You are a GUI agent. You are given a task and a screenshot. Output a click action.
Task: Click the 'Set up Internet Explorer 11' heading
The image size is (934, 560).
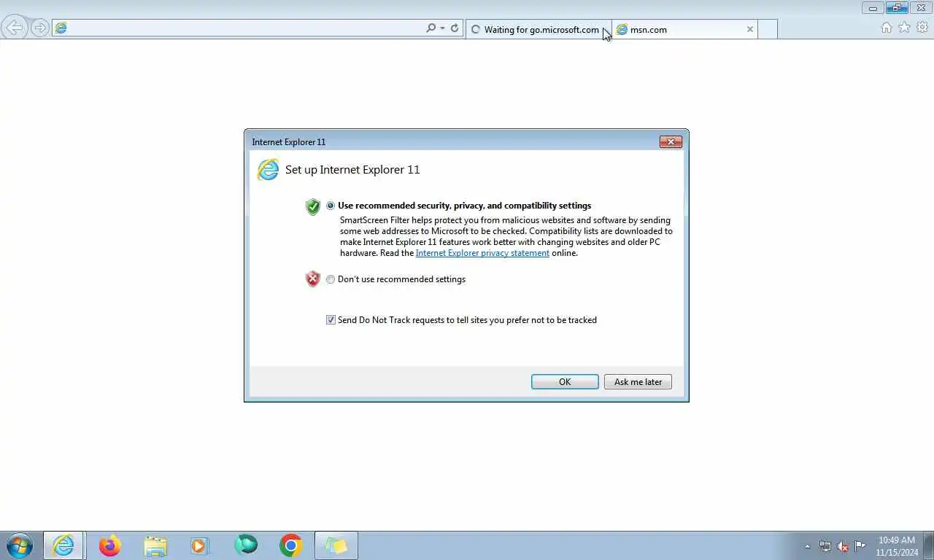pyautogui.click(x=352, y=170)
